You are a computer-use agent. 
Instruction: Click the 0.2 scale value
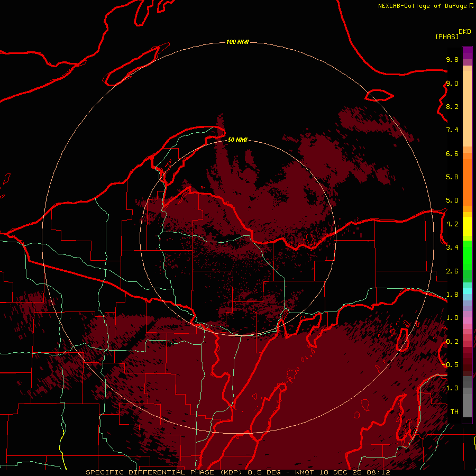click(x=452, y=342)
